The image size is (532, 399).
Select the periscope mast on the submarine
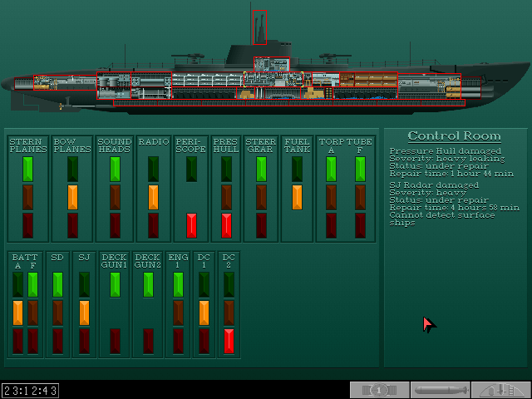pos(259,27)
